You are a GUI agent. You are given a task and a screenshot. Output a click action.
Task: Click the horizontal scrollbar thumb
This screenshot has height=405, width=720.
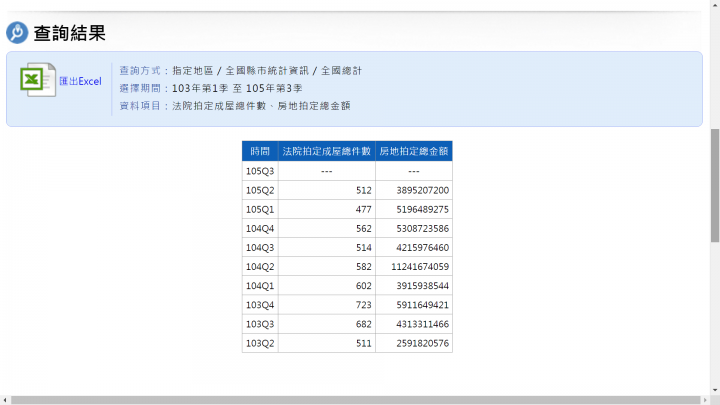click(355, 400)
